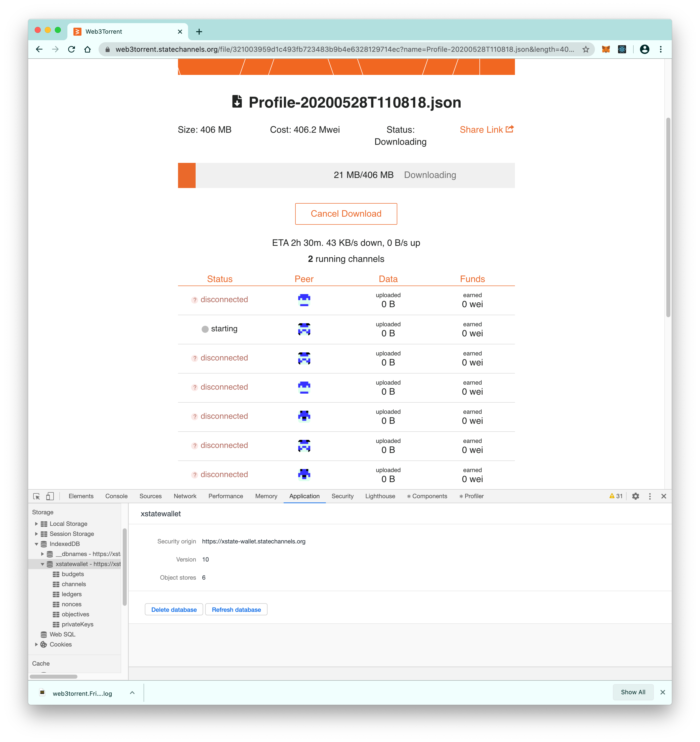Click the Cancel Download button

pos(346,213)
